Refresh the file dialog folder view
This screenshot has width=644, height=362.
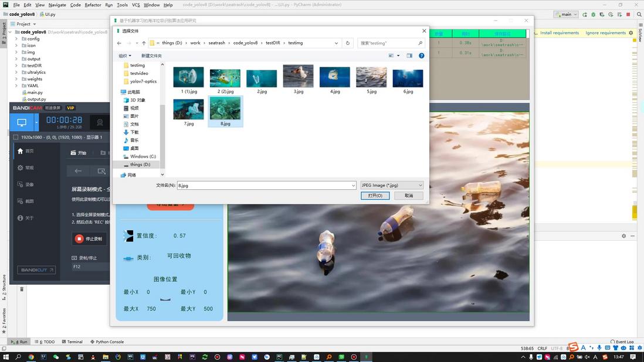click(347, 43)
